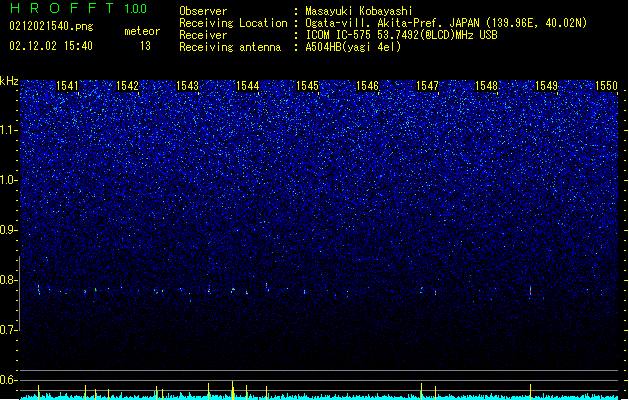Select the filename 0212021540.png
This screenshot has height=400, width=629.
[51, 26]
